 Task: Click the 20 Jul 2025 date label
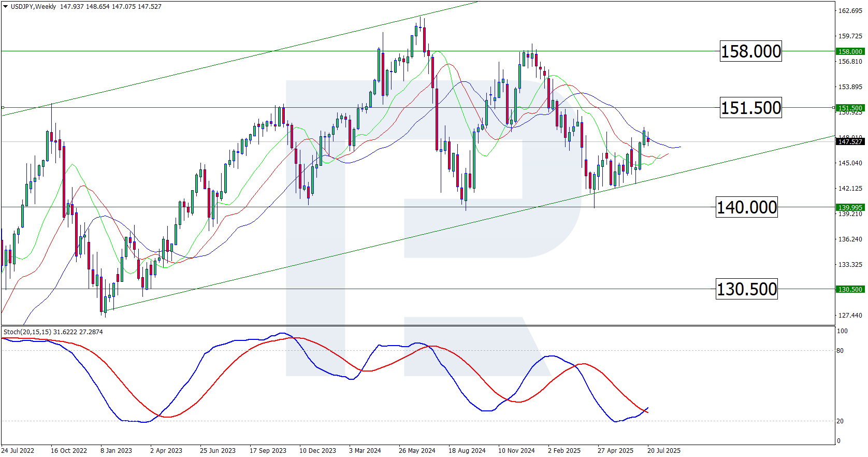pos(664,450)
